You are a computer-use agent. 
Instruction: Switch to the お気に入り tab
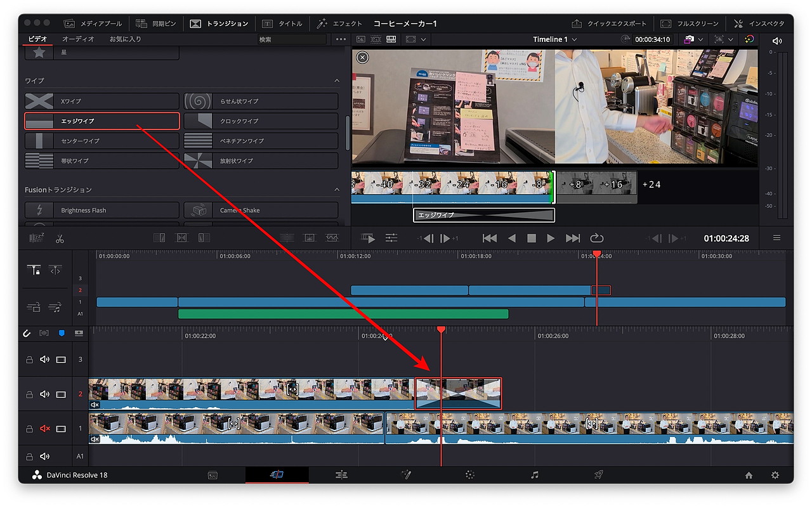point(126,39)
